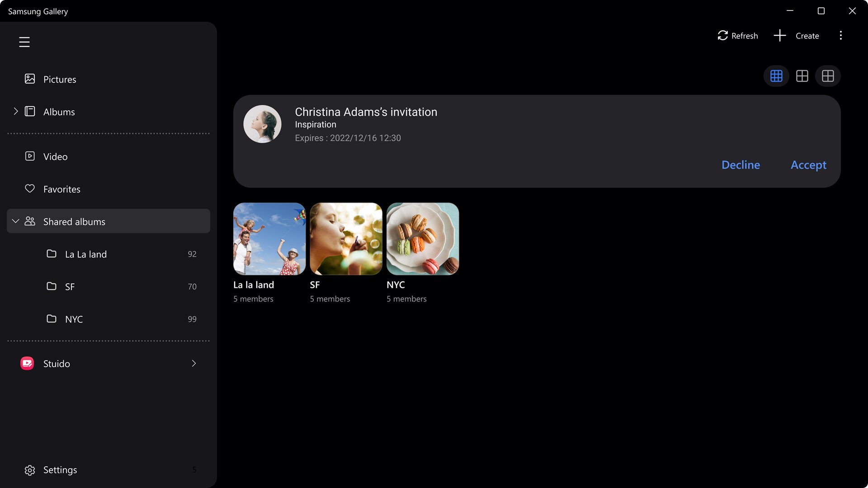This screenshot has width=868, height=488.
Task: Decline Christina Adams's invitation
Action: pos(741,165)
